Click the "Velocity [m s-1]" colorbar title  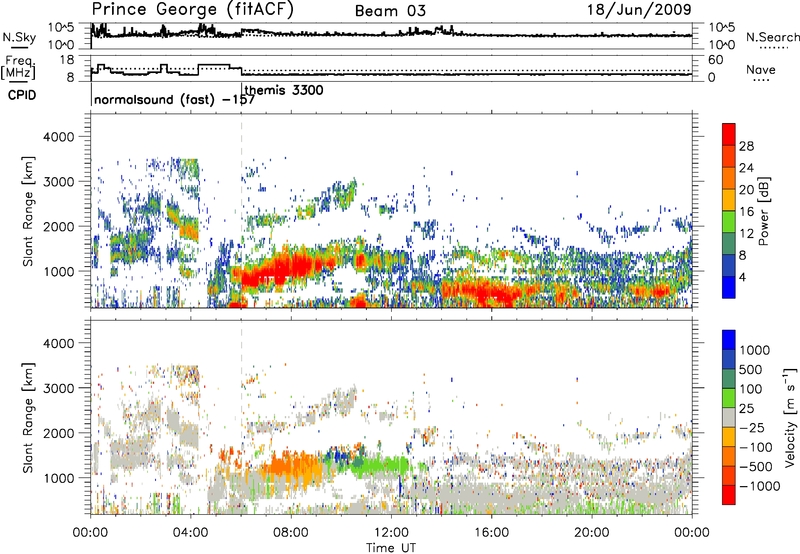tap(790, 417)
